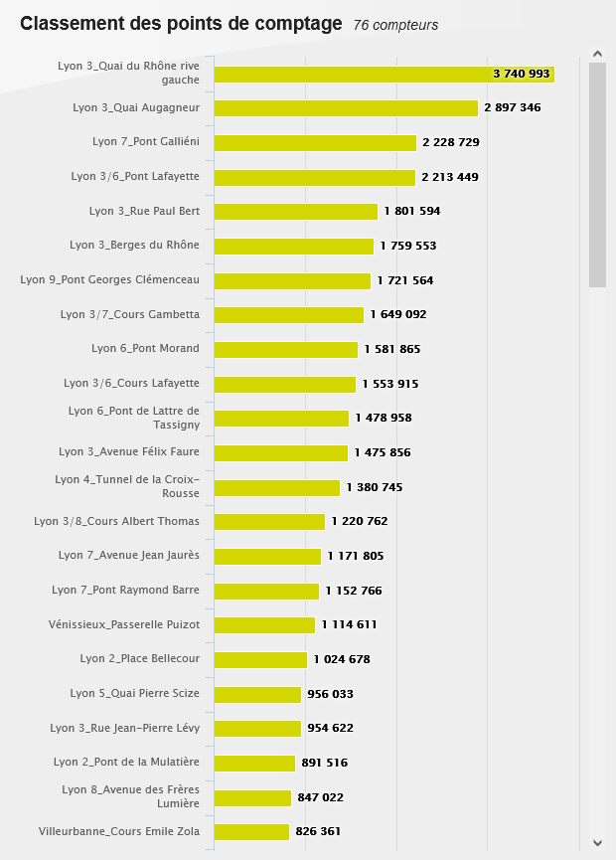The image size is (616, 860).
Task: Click the scrollbar up arrow
Action: click(597, 54)
